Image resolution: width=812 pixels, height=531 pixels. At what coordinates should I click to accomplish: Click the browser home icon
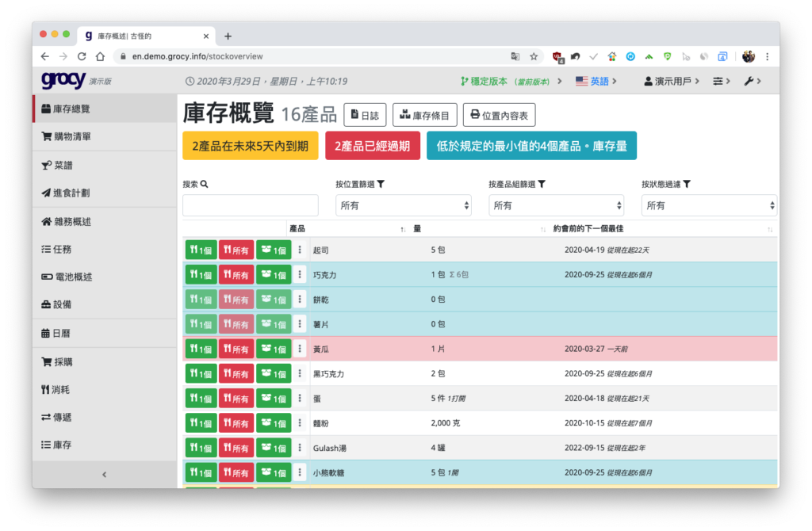[x=101, y=56]
